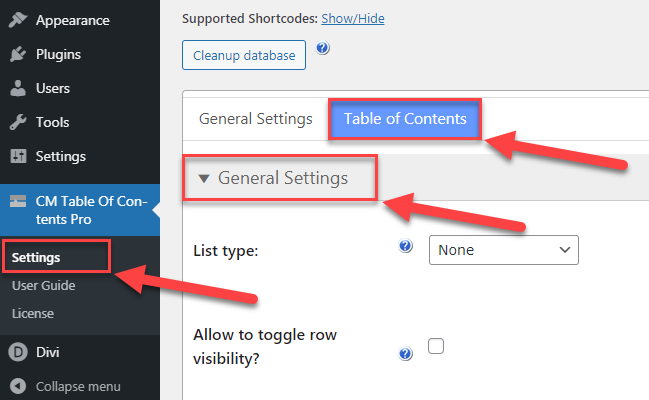Enable Allow to toggle row visibility checkbox

point(436,346)
